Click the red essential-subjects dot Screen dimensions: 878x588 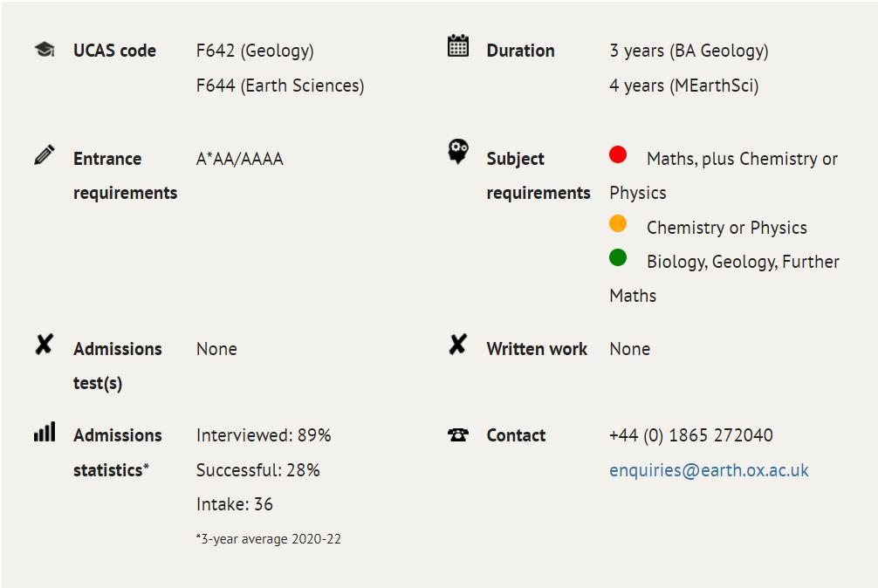pos(618,155)
